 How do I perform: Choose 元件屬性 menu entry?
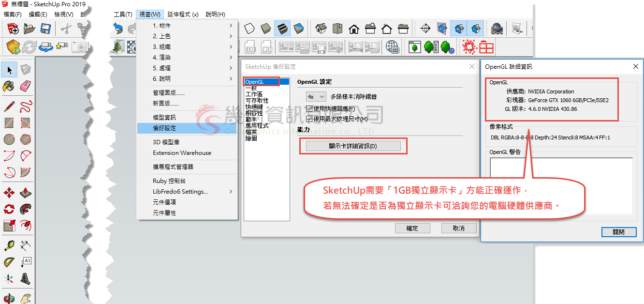[187, 213]
